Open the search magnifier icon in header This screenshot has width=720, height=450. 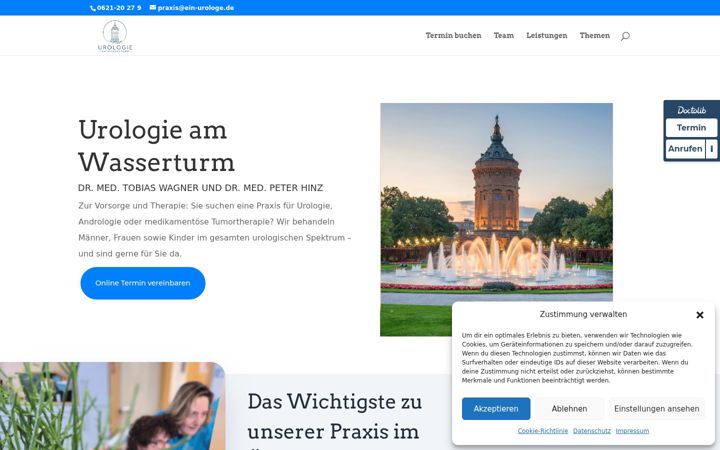[625, 36]
